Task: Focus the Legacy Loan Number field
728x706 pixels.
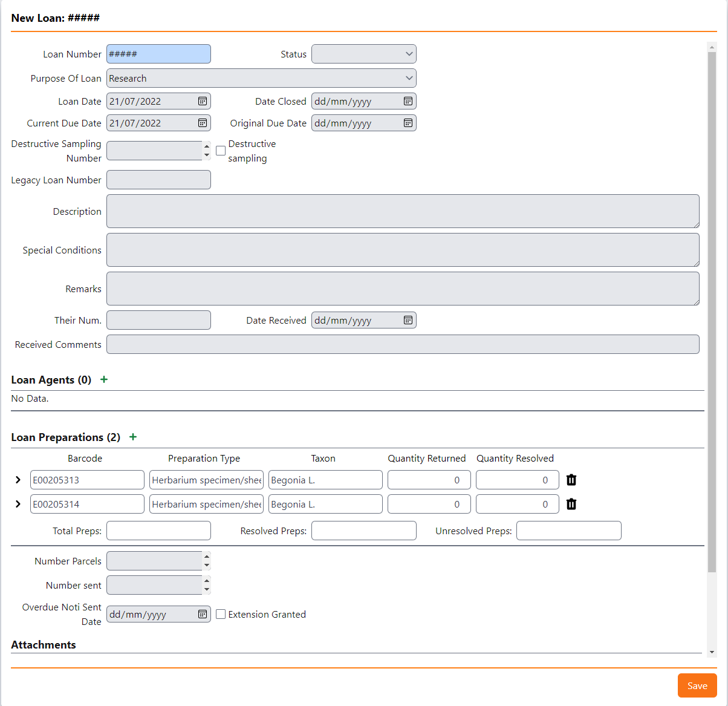Action: click(x=158, y=180)
